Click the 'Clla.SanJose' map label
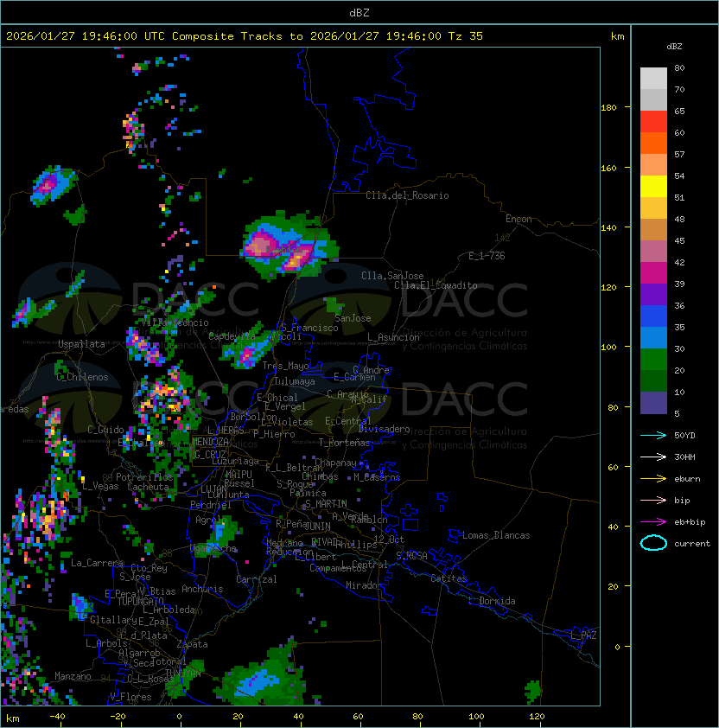The image size is (719, 728). [392, 276]
